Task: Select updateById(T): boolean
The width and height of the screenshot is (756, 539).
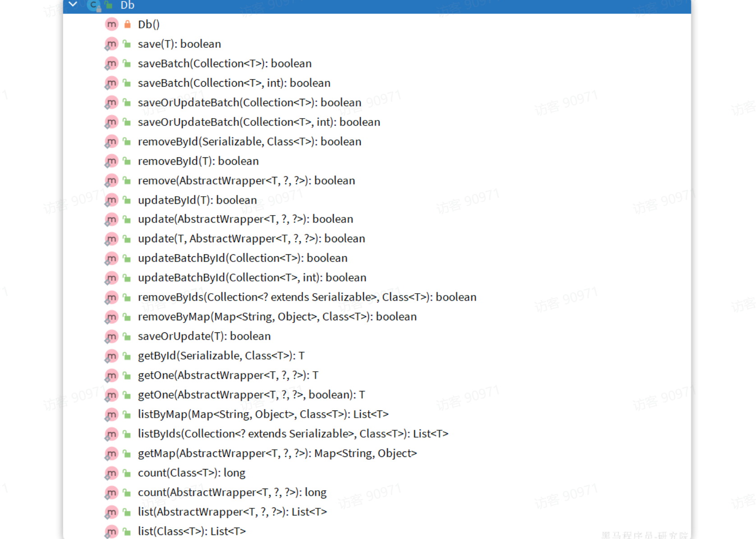Action: [x=197, y=200]
